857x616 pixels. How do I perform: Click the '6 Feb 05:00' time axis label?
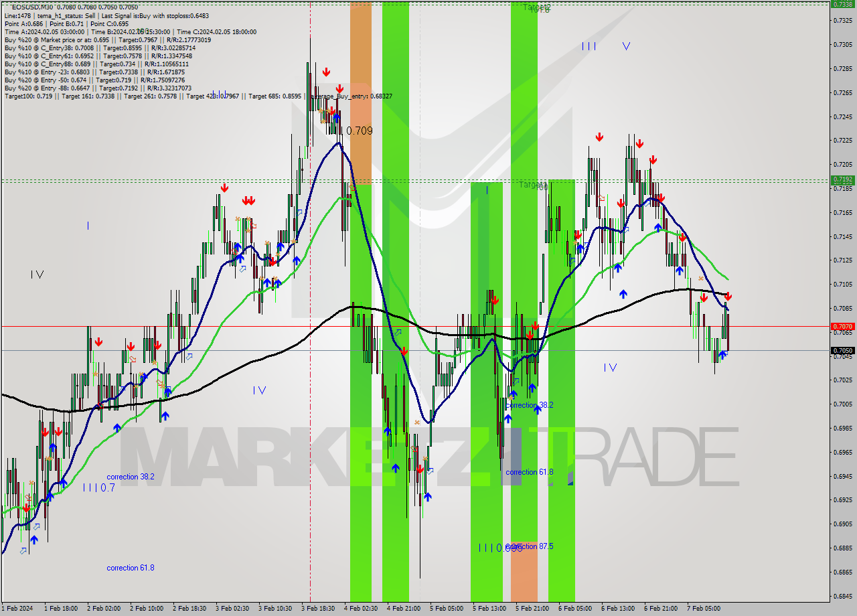tap(575, 609)
